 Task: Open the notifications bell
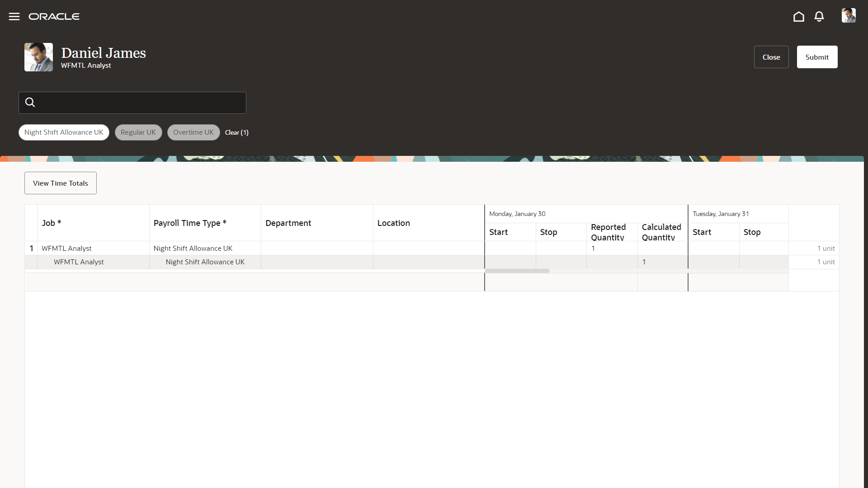(819, 17)
